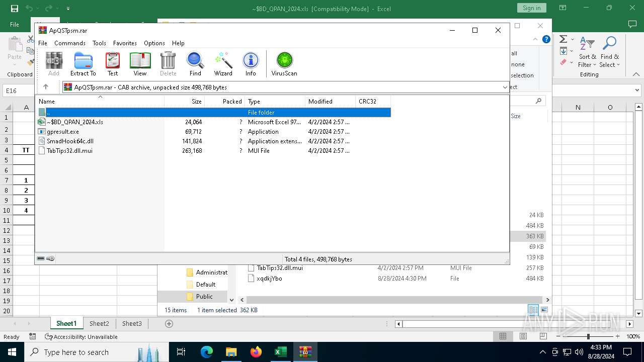Open Firefox from the taskbar
This screenshot has height=362, width=644.
coord(256,352)
